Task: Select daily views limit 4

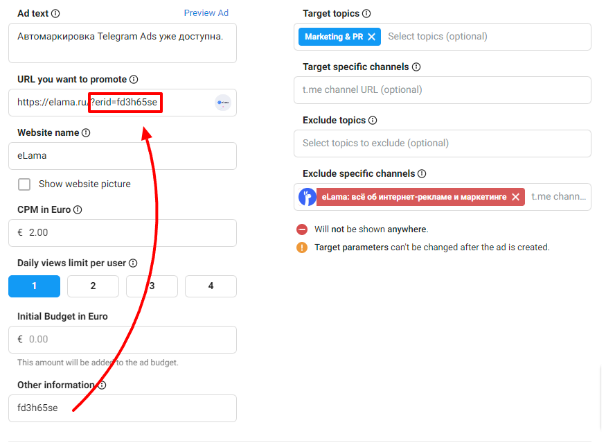Action: (x=211, y=286)
